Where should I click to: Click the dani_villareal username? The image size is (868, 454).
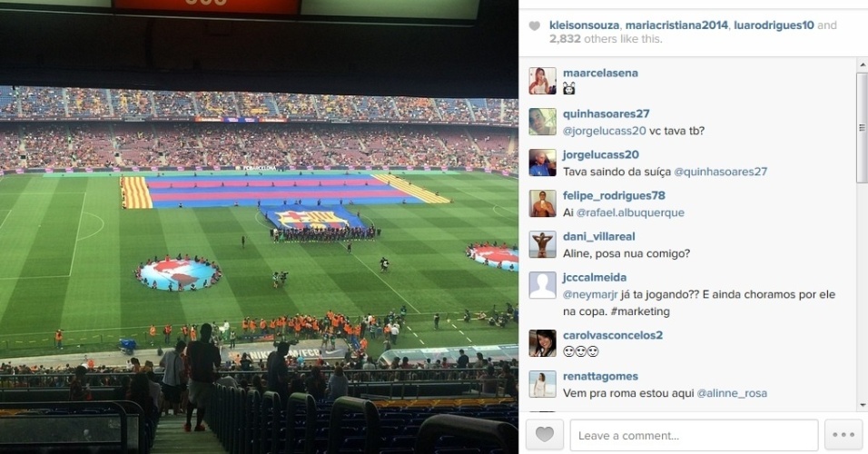click(x=598, y=236)
